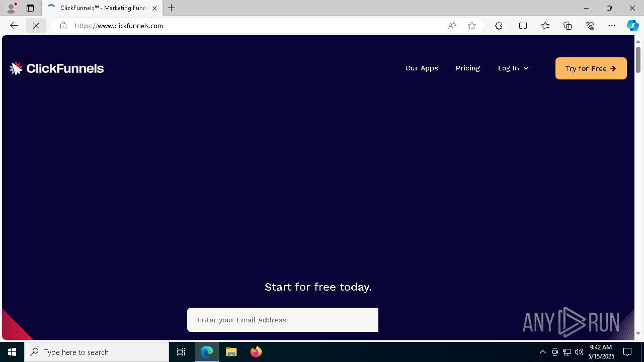The width and height of the screenshot is (644, 362).
Task: Stop page loading with X button
Action: tap(36, 26)
